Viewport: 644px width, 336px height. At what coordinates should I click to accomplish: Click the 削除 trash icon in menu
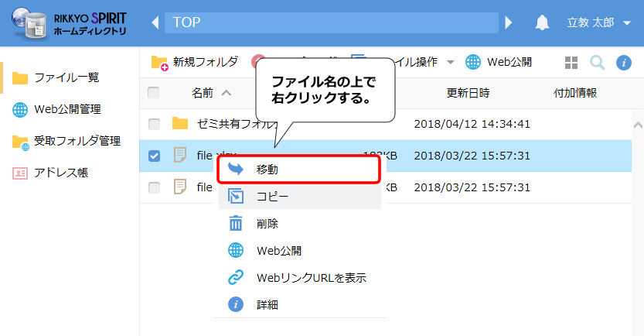click(236, 223)
